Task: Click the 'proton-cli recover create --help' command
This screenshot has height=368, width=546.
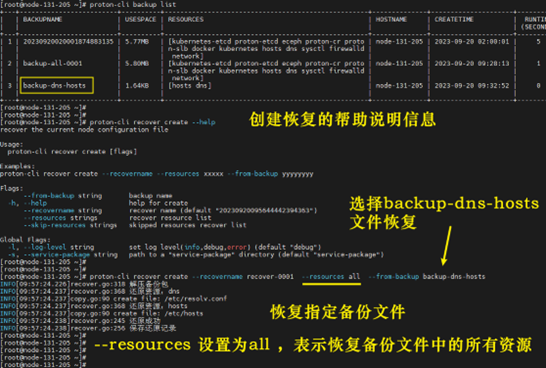Action: click(152, 122)
